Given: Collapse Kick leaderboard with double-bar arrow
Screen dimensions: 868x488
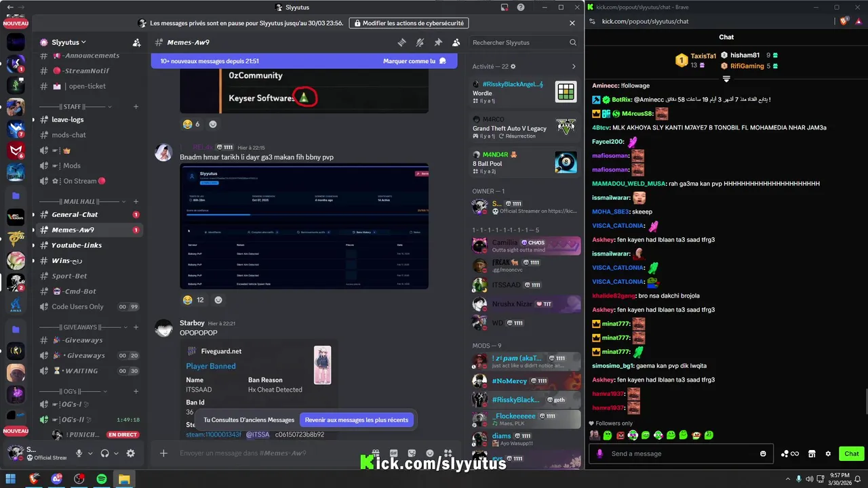Looking at the screenshot, I should click(726, 79).
